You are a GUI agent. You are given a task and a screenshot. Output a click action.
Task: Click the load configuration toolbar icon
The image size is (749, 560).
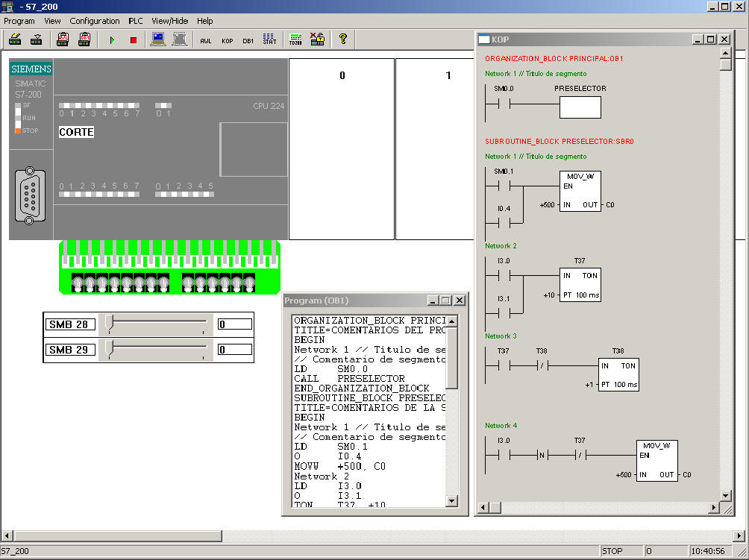point(37,40)
